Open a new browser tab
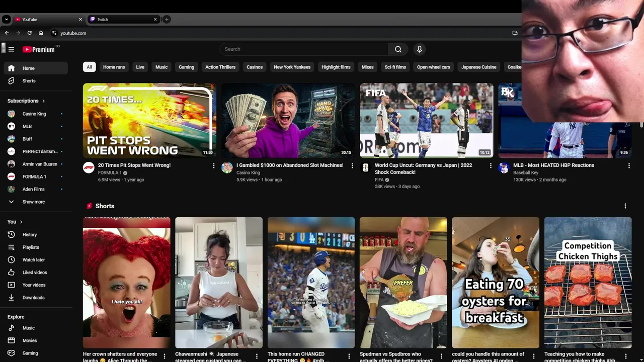Screen dimensions: 644x362 coord(167,20)
